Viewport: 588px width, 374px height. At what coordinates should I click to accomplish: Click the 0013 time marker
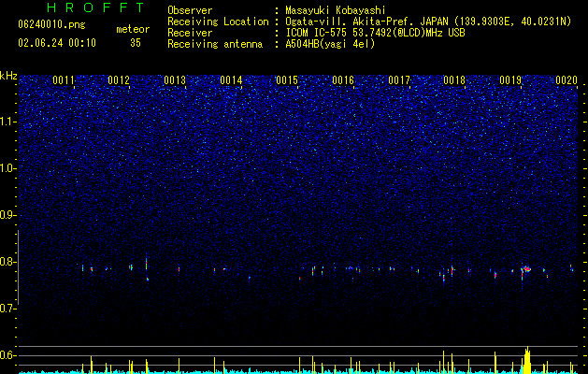(x=175, y=80)
